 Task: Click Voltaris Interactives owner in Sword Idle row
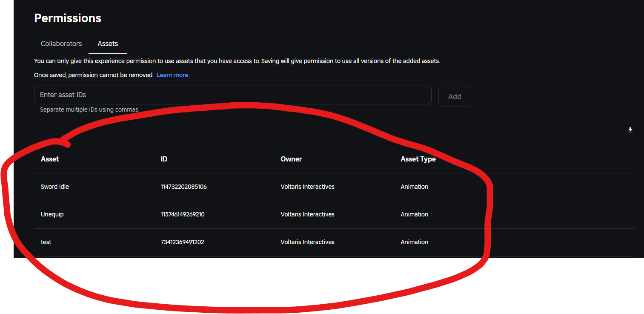click(x=307, y=187)
